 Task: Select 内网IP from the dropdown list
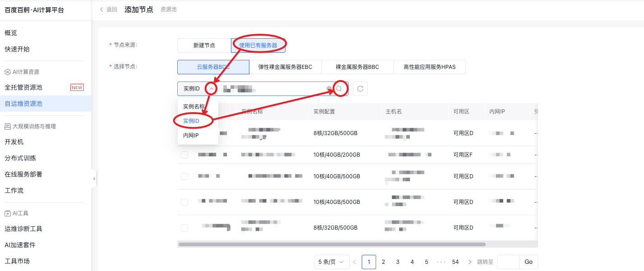[191, 135]
